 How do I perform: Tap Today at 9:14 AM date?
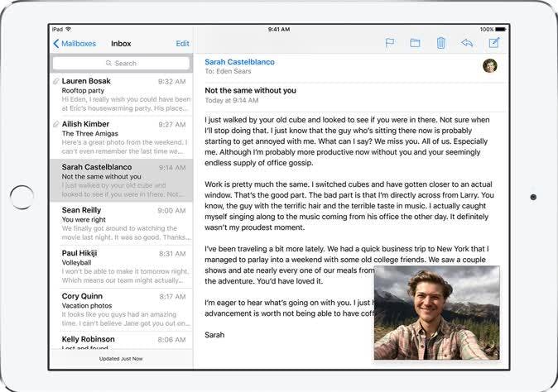pos(231,101)
